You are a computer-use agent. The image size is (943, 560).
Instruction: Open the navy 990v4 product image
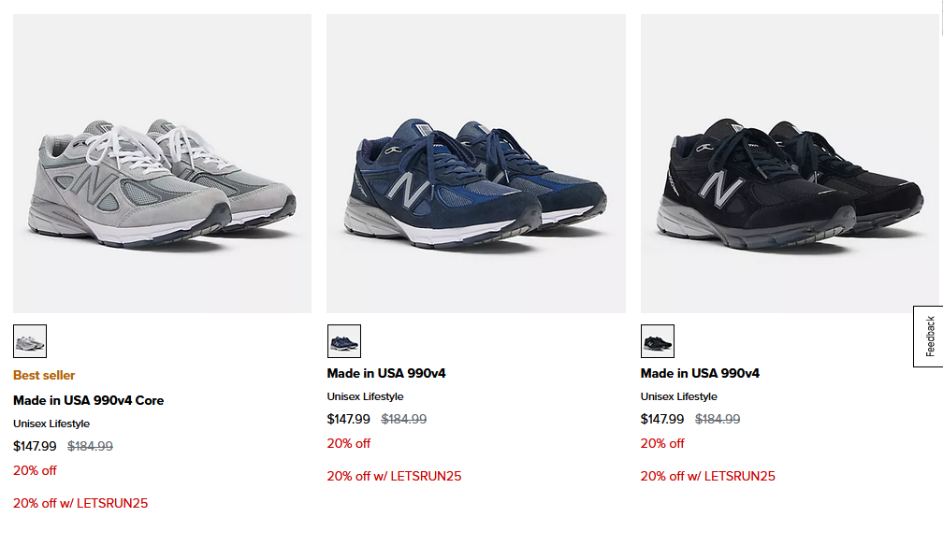tap(475, 164)
